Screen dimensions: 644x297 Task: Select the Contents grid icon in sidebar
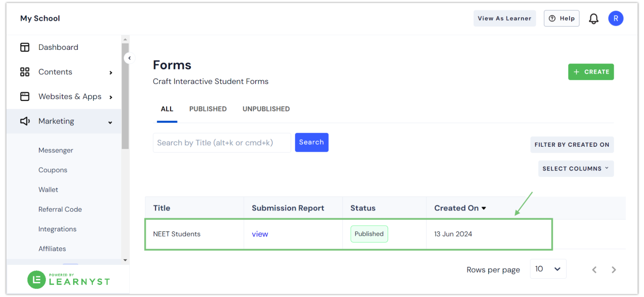click(x=24, y=72)
